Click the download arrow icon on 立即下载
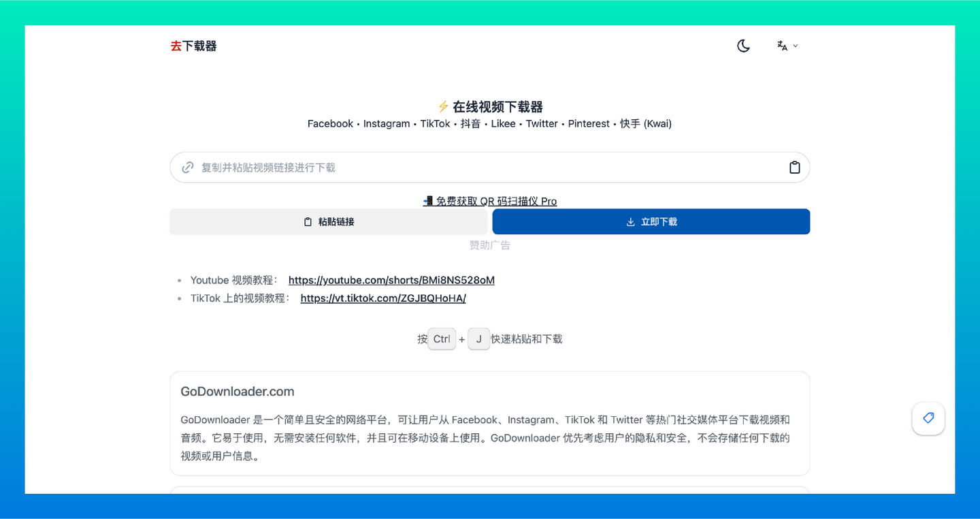The height and width of the screenshot is (519, 980). 630,221
